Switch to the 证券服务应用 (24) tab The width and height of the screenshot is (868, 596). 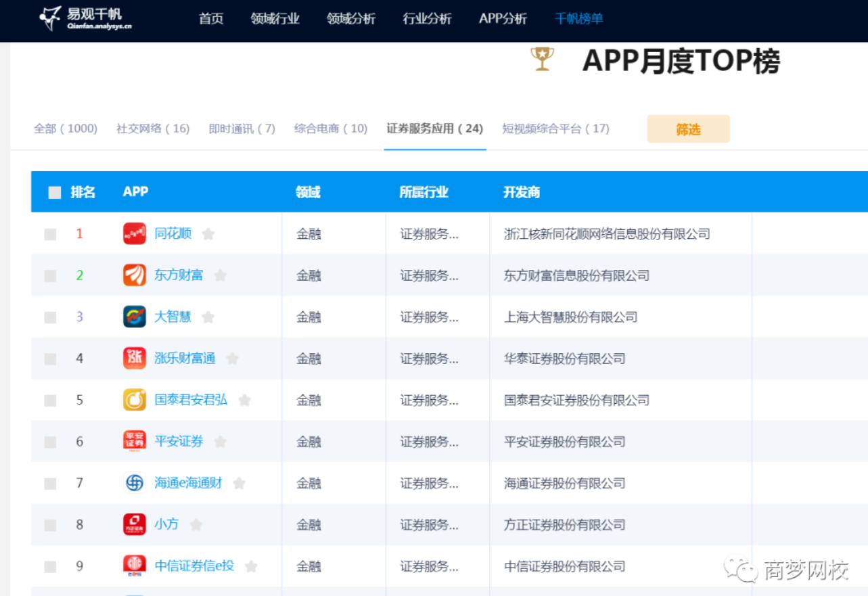tap(435, 129)
